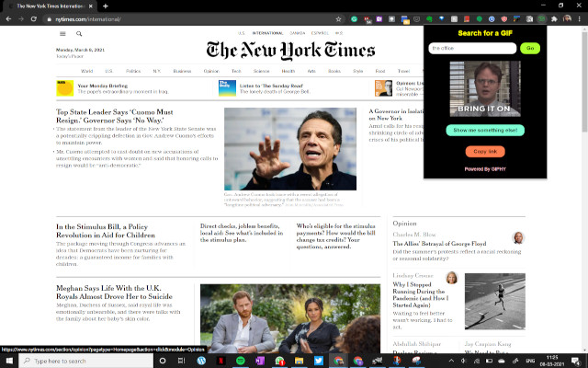Open Meghan Says Life With U.K. Royals
The image size is (588, 368).
(x=114, y=293)
